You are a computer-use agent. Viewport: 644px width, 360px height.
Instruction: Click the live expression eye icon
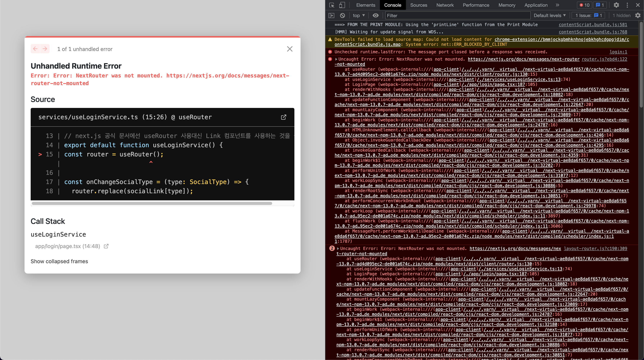tap(375, 16)
